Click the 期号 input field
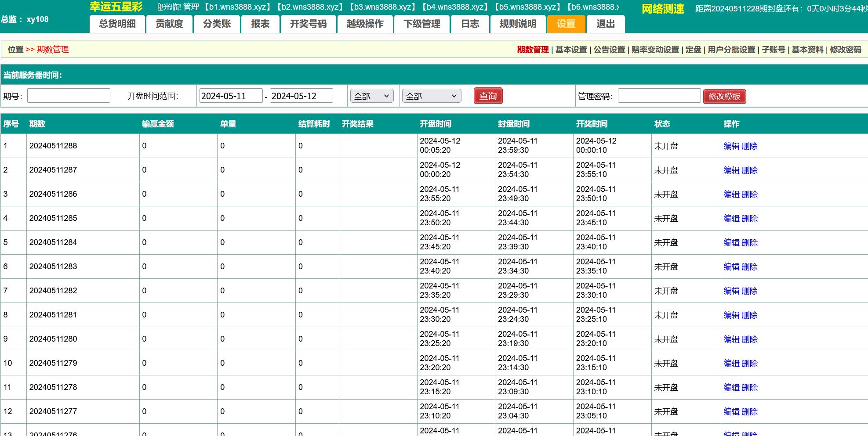Screen dimensions: 868x436 tap(69, 96)
